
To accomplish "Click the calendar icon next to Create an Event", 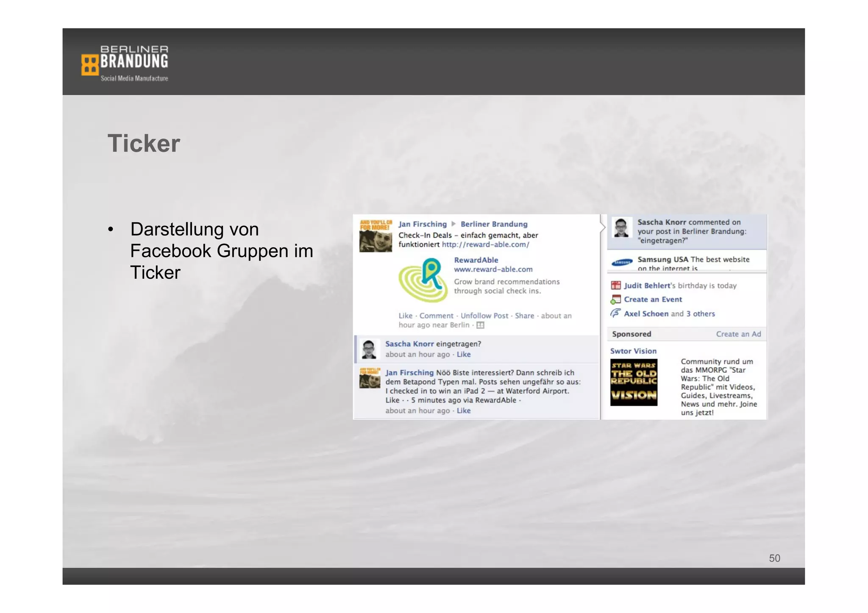I will pyautogui.click(x=616, y=300).
